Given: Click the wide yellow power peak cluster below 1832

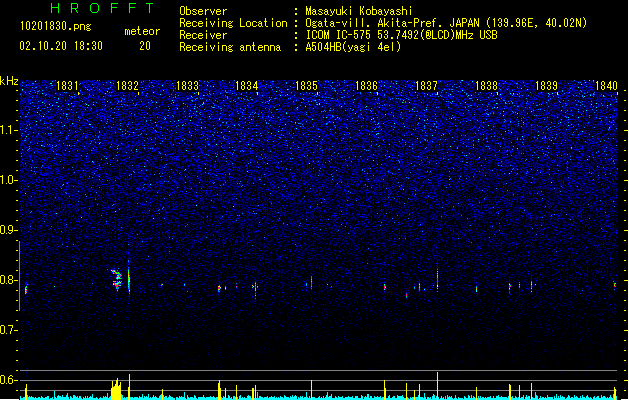Looking at the screenshot, I should tap(116, 389).
